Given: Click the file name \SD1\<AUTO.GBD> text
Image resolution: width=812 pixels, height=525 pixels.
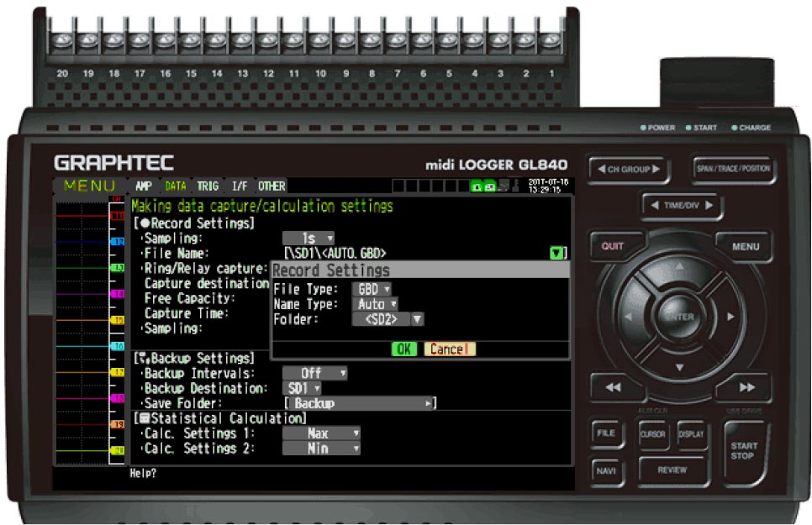Looking at the screenshot, I should point(335,253).
